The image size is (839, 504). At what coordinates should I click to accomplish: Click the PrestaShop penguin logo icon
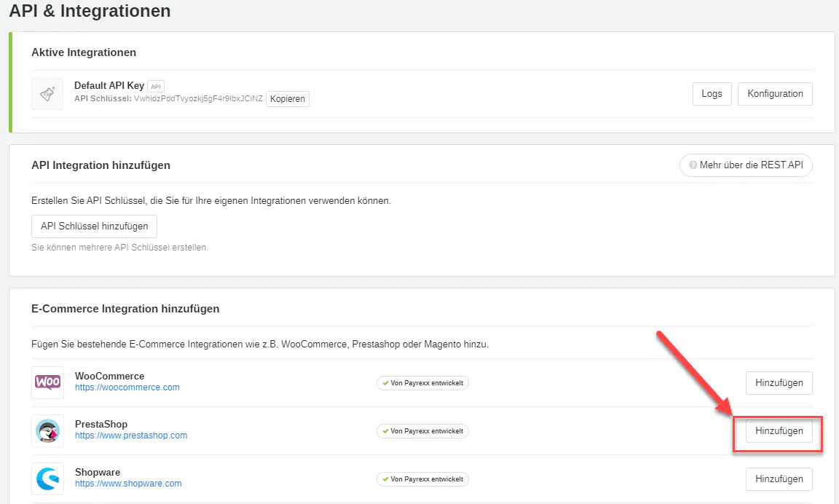point(47,430)
